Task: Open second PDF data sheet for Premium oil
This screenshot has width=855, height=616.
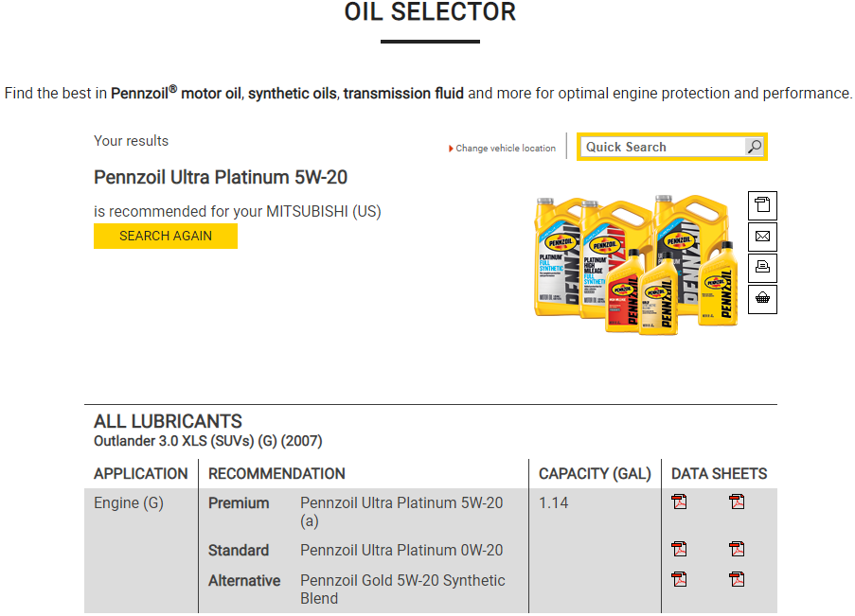Action: click(737, 502)
